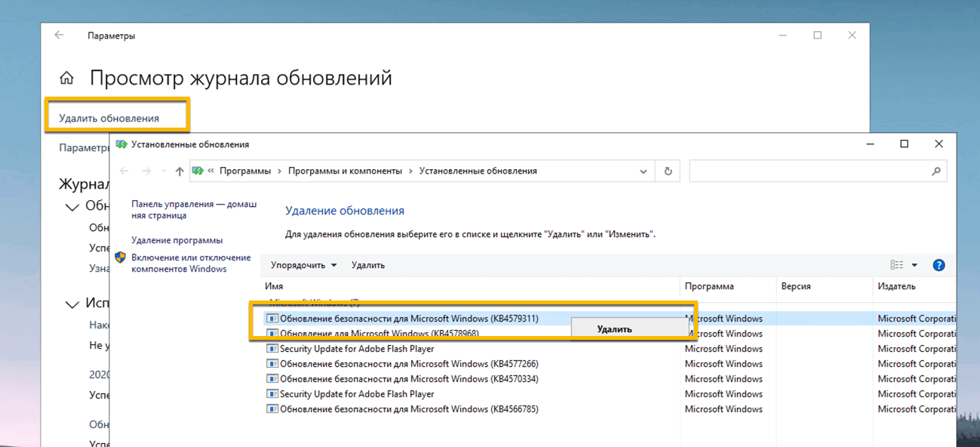980x447 pixels.
Task: Maximize the 'Параметры' Settings window
Action: coord(817,35)
